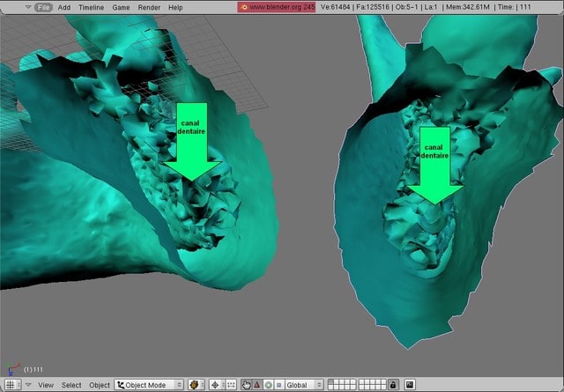Click the Ob:5-1 object count text
The width and height of the screenshot is (564, 392).
tap(406, 7)
